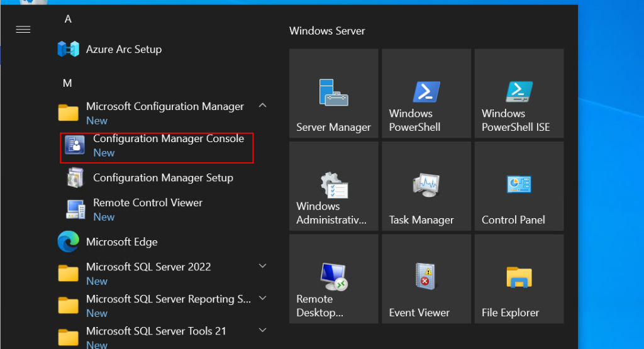
Task: Expand the Microsoft SQL Server Reporting Services folder
Action: pyautogui.click(x=263, y=299)
